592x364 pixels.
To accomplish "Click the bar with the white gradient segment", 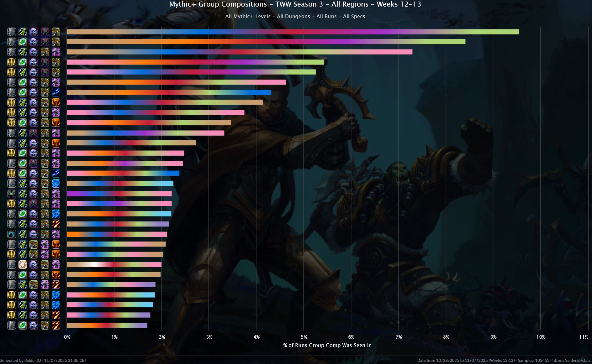I will [x=114, y=264].
